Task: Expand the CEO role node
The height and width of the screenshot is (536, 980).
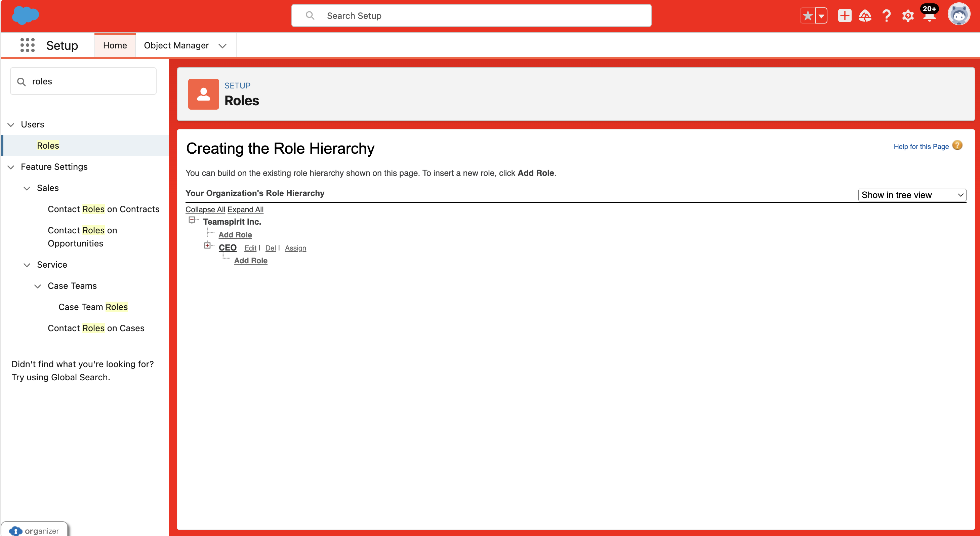Action: [x=207, y=245]
